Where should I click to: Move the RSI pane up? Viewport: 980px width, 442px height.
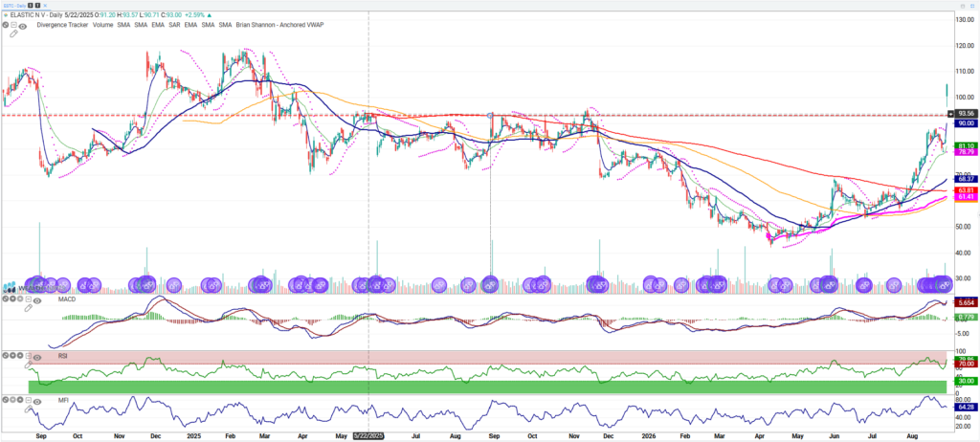click(20, 355)
